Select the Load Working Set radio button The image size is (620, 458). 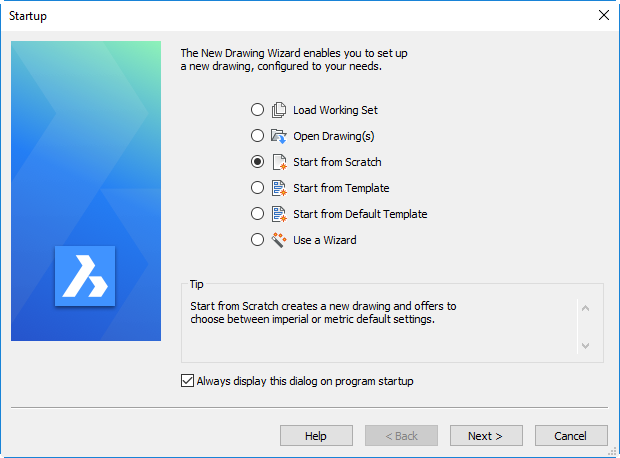257,110
